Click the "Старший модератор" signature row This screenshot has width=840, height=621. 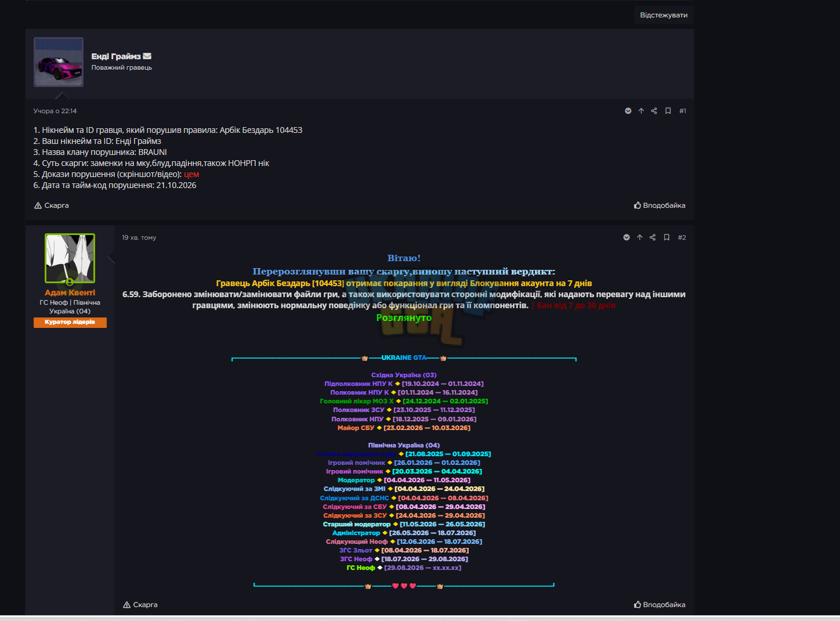pyautogui.click(x=404, y=524)
